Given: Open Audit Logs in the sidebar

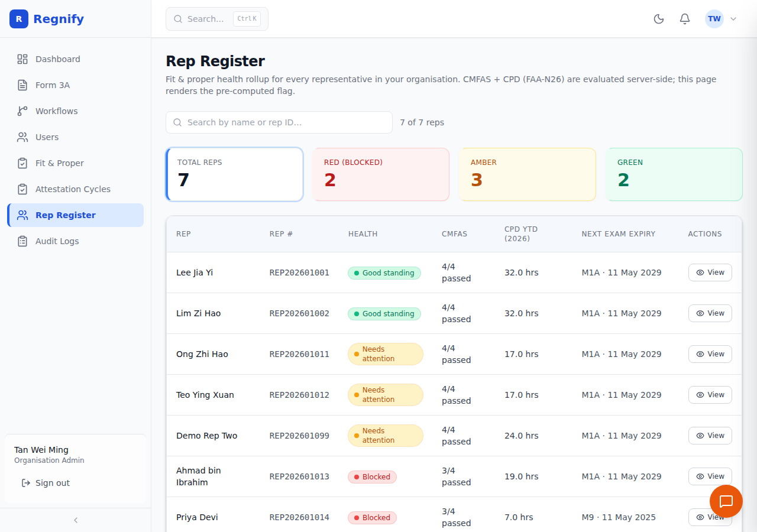Looking at the screenshot, I should pos(75,241).
